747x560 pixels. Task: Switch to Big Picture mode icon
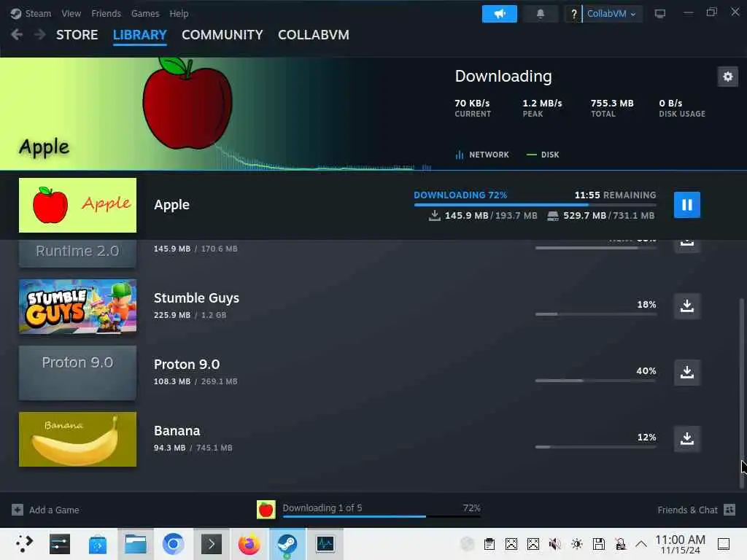(659, 14)
